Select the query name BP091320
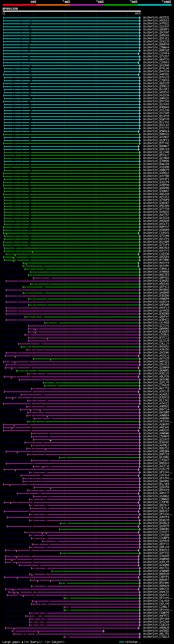Image resolution: width=174 pixels, height=644 pixels. [10, 9]
